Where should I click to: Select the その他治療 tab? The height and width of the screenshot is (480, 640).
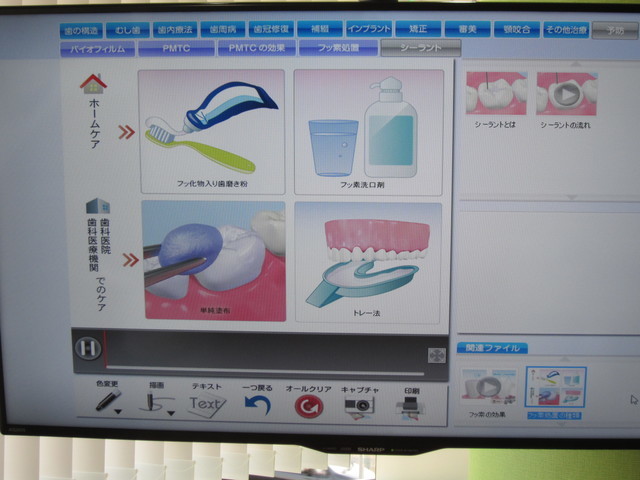pyautogui.click(x=566, y=30)
